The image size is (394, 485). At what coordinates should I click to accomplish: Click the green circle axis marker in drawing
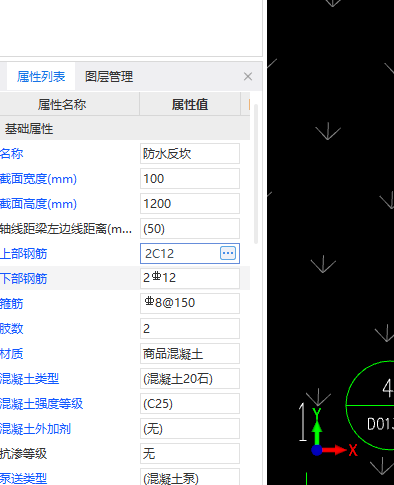tap(370, 405)
